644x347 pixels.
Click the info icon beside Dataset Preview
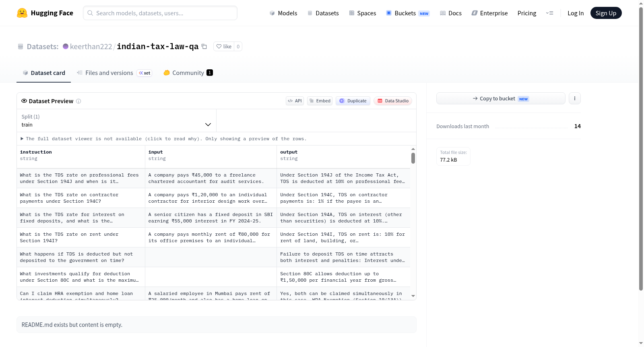pyautogui.click(x=78, y=101)
